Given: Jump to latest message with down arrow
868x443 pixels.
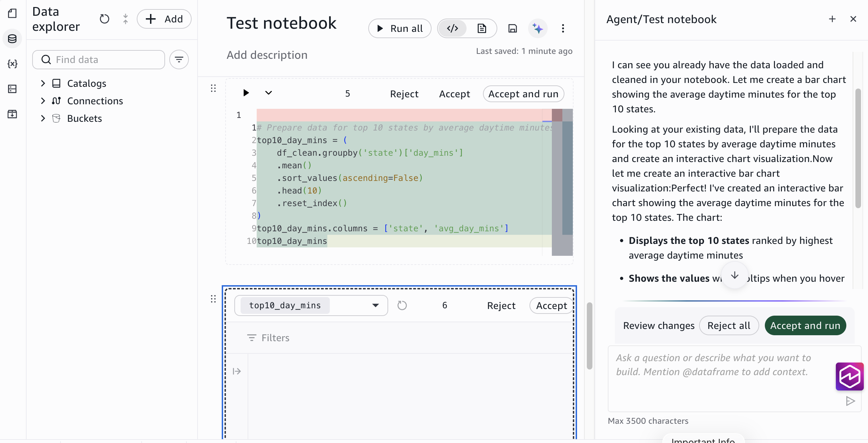Looking at the screenshot, I should click(735, 275).
